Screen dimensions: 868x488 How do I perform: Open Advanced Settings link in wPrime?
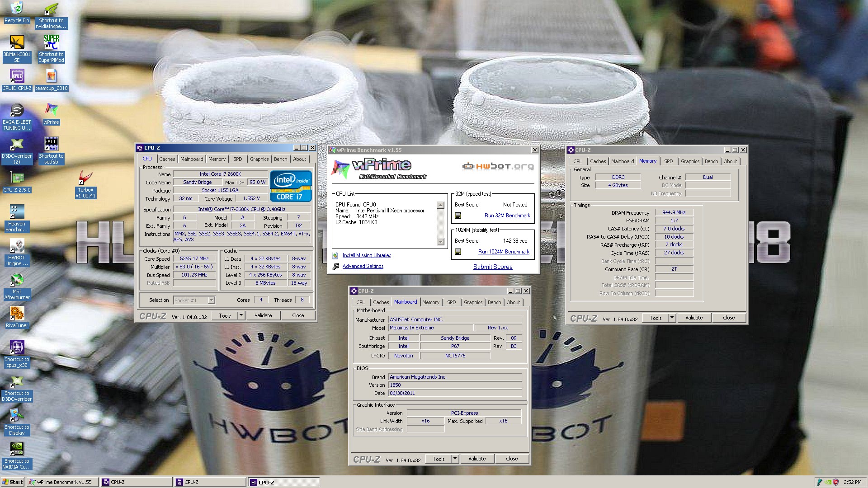(x=363, y=266)
